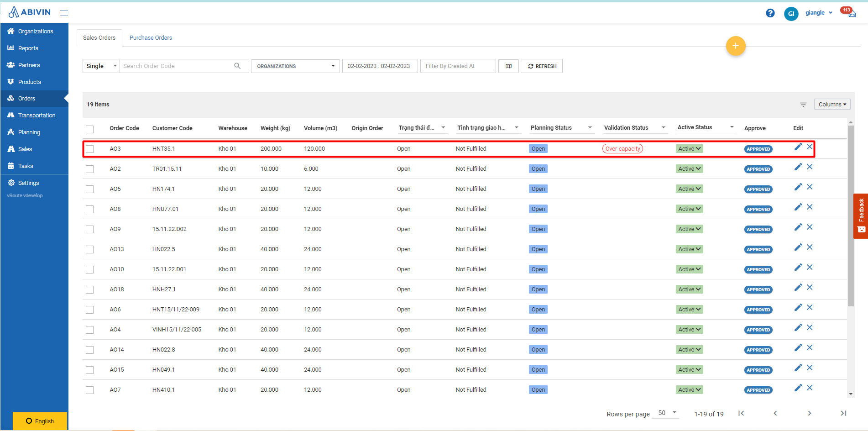This screenshot has width=868, height=431.
Task: Delete order AO2 with X icon
Action: (810, 167)
